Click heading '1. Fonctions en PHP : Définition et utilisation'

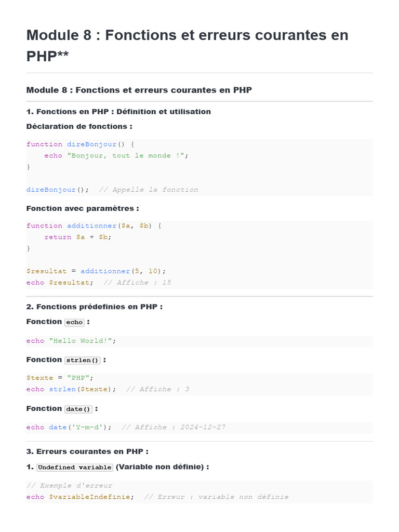[118, 111]
